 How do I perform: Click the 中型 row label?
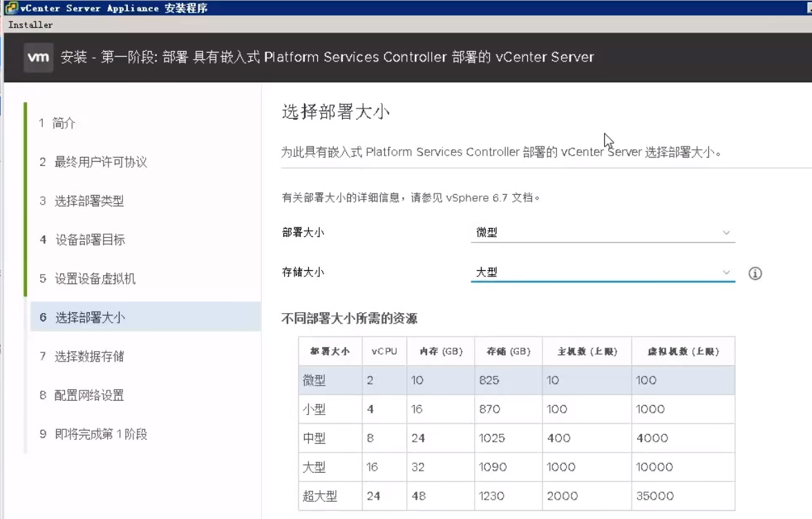click(314, 438)
